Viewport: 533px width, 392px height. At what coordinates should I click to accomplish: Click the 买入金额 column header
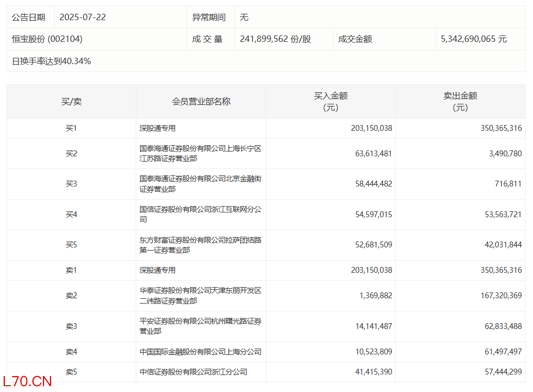click(330, 102)
